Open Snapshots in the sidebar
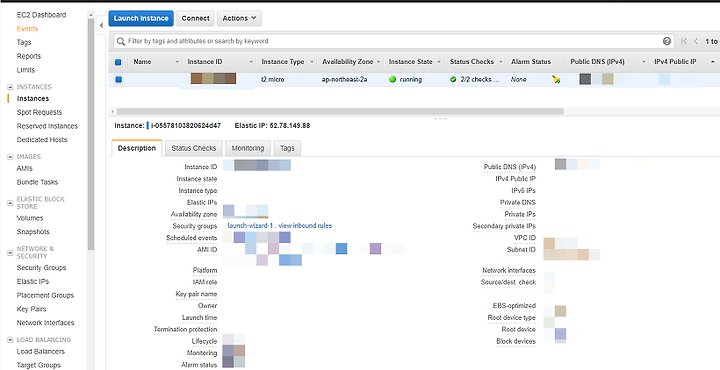720x370 pixels. pos(33,232)
